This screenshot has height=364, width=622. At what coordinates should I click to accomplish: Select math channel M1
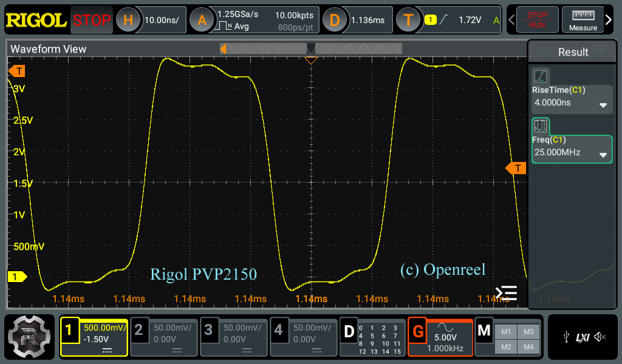(506, 332)
